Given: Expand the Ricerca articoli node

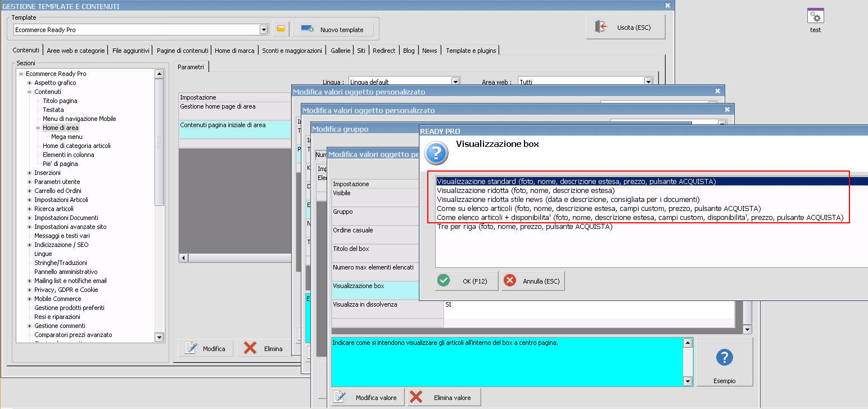Looking at the screenshot, I should point(29,209).
